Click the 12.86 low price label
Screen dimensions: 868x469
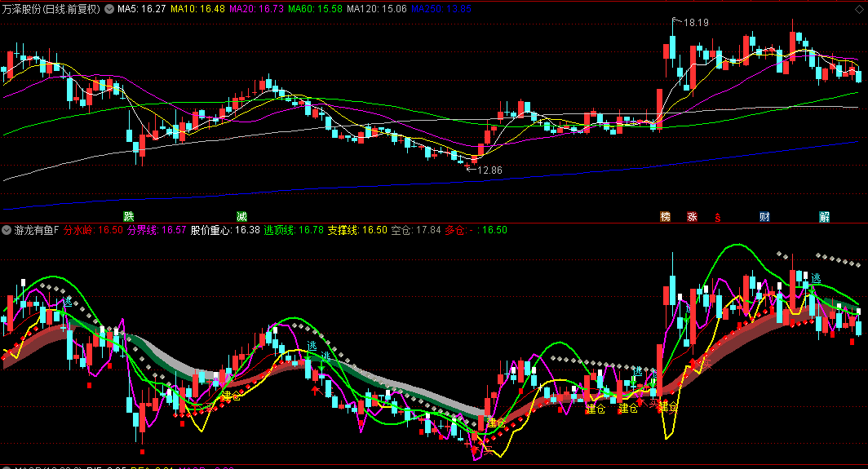[x=489, y=170]
